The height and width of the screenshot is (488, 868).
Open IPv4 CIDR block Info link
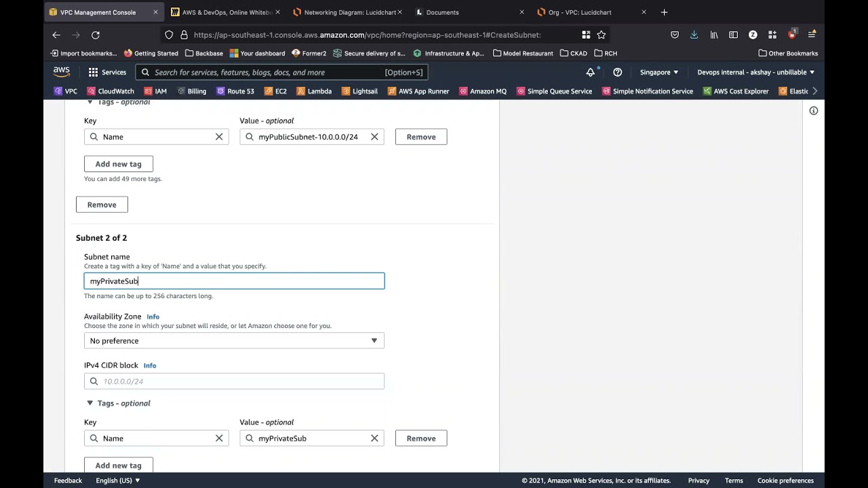150,365
